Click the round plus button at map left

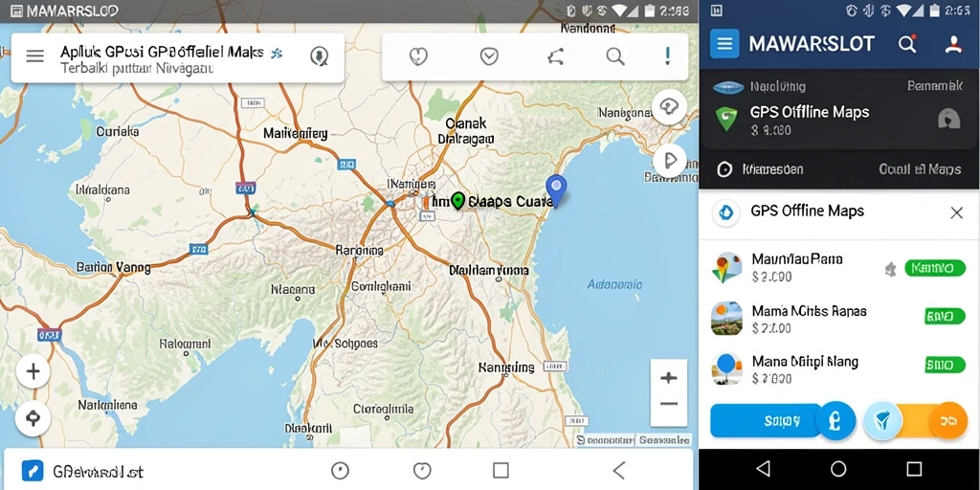33,372
